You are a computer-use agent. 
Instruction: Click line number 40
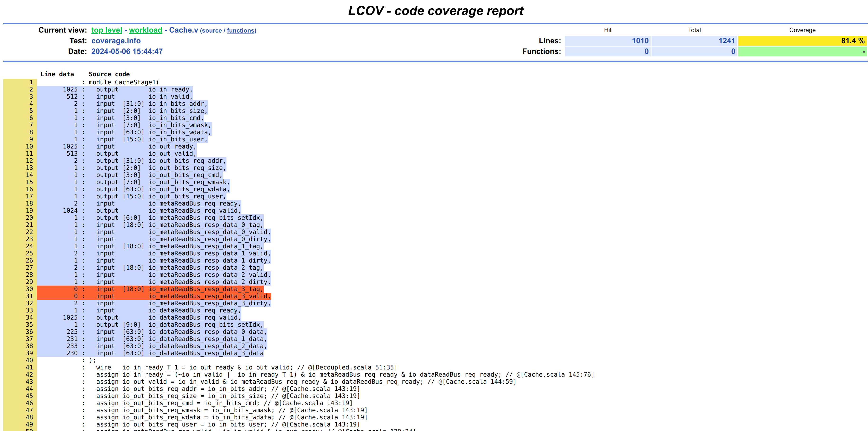point(29,360)
